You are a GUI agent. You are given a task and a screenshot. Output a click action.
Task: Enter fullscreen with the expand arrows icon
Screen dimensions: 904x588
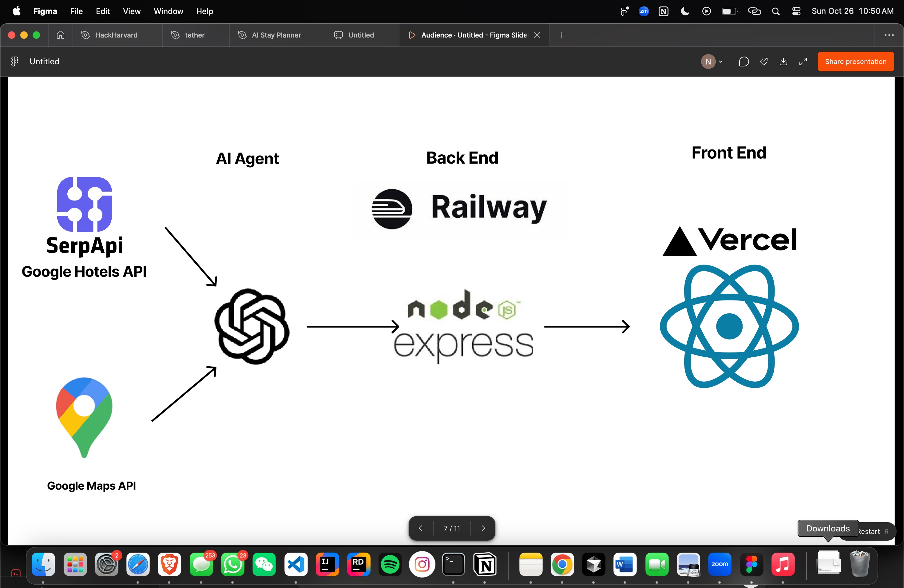(803, 62)
